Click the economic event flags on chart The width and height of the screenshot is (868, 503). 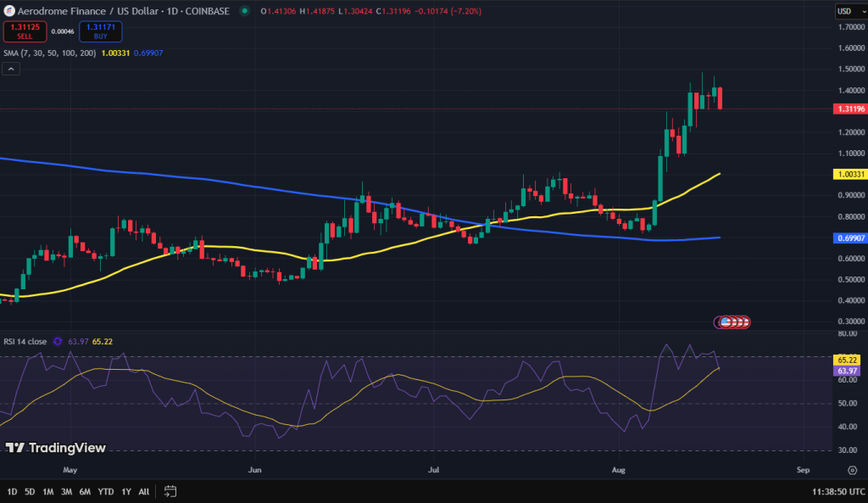pyautogui.click(x=733, y=321)
